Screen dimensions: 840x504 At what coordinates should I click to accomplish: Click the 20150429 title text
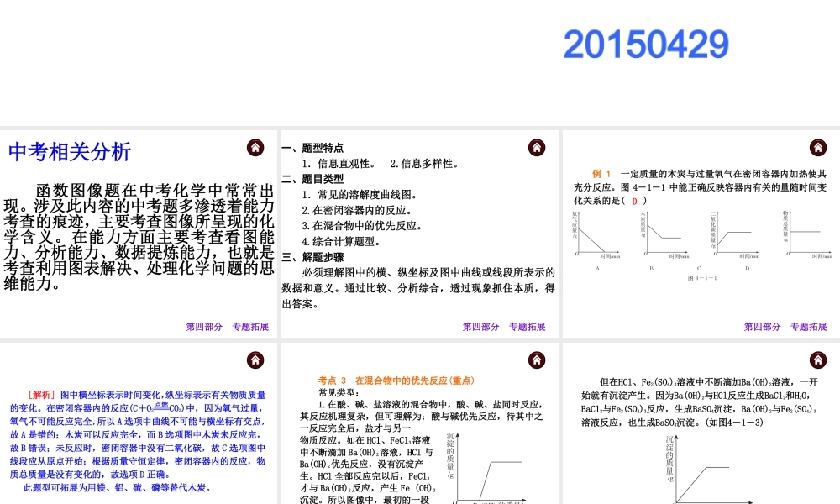pos(646,45)
